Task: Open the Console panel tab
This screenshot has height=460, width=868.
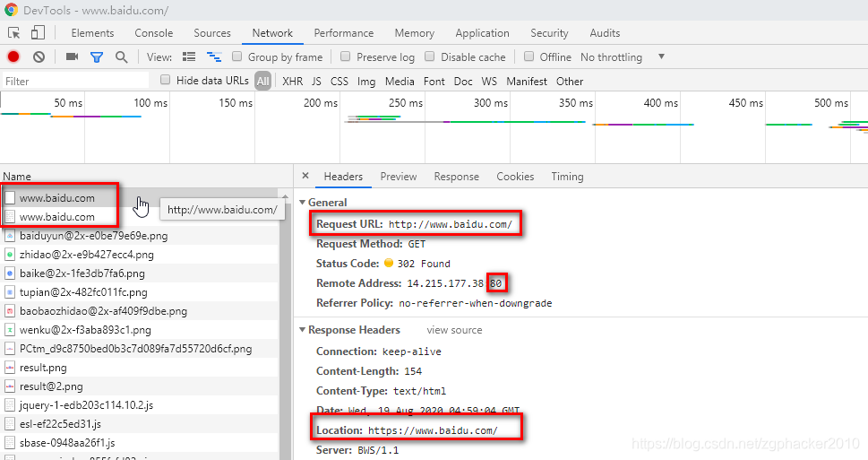Action: point(154,32)
